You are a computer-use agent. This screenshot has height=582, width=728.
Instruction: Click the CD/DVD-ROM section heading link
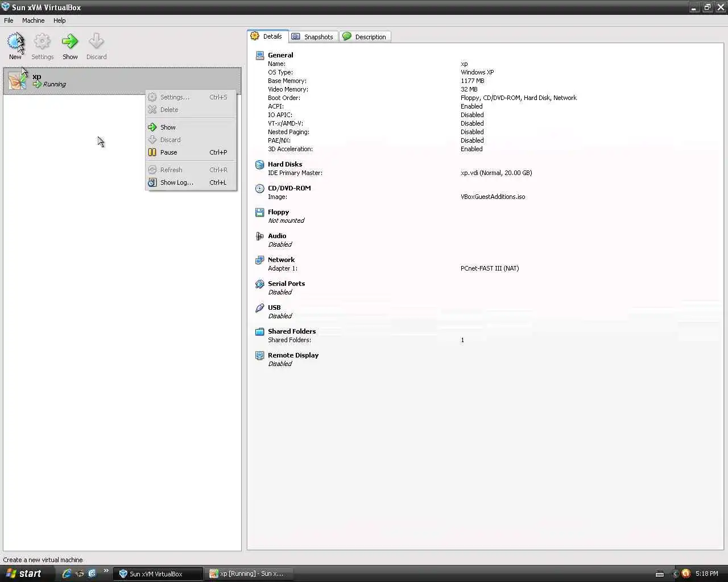click(x=289, y=188)
